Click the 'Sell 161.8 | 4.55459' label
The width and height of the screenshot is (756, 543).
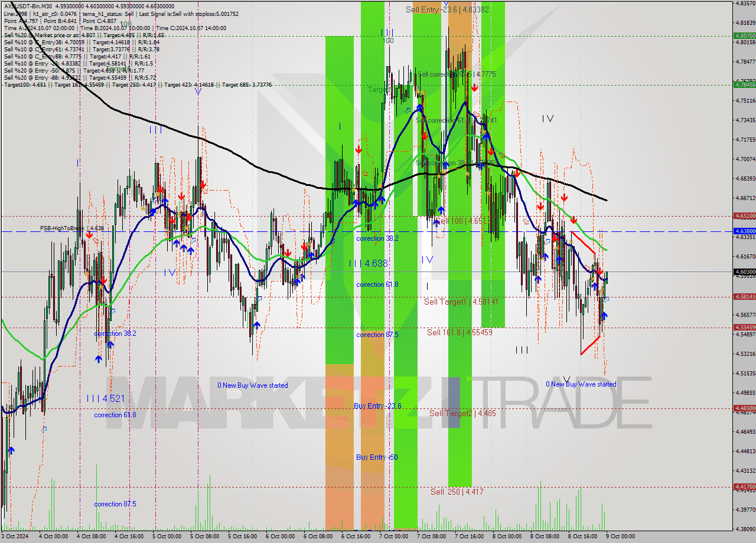(x=460, y=332)
